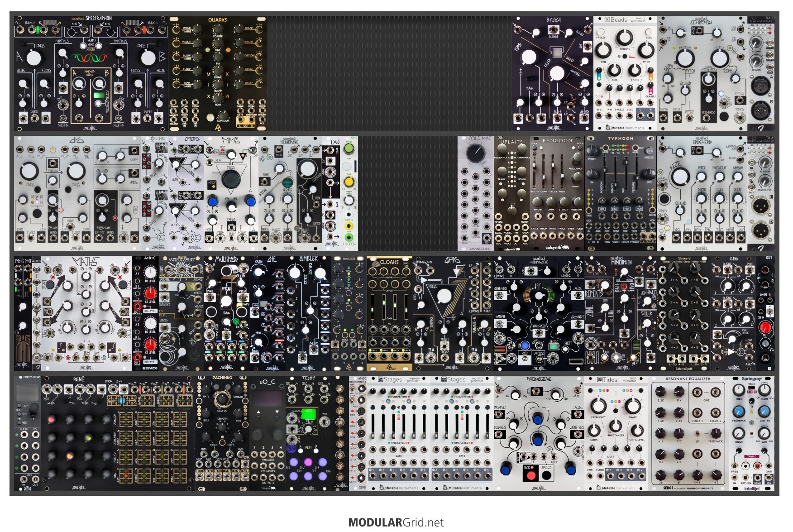
Task: Select the QPAS filter module
Action: [x=453, y=314]
